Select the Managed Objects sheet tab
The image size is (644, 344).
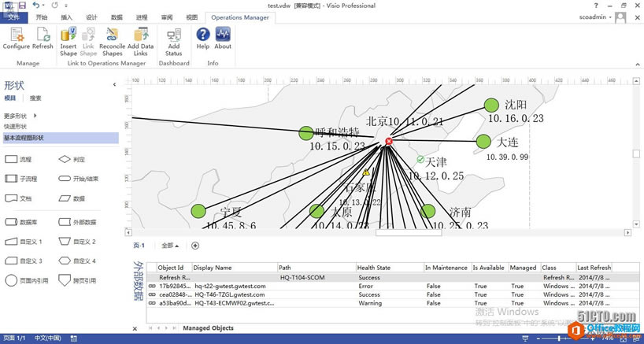pyautogui.click(x=208, y=327)
